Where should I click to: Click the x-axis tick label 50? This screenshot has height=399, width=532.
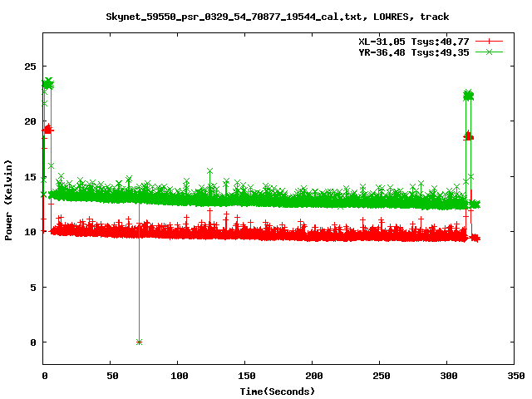[112, 376]
